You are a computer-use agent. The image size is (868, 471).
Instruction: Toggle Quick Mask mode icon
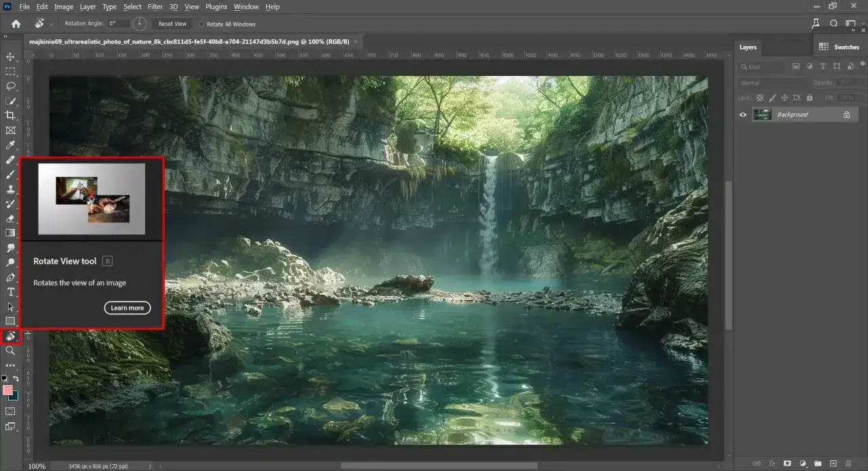[10, 411]
